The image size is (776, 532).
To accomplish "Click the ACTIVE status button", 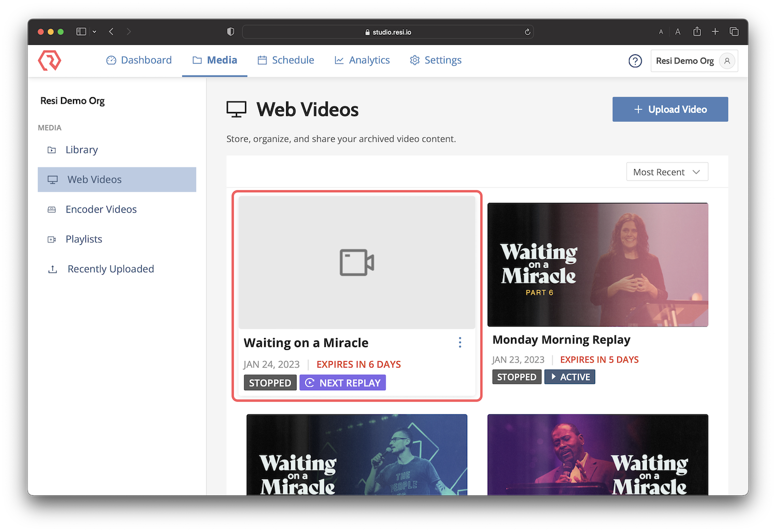I will coord(570,377).
